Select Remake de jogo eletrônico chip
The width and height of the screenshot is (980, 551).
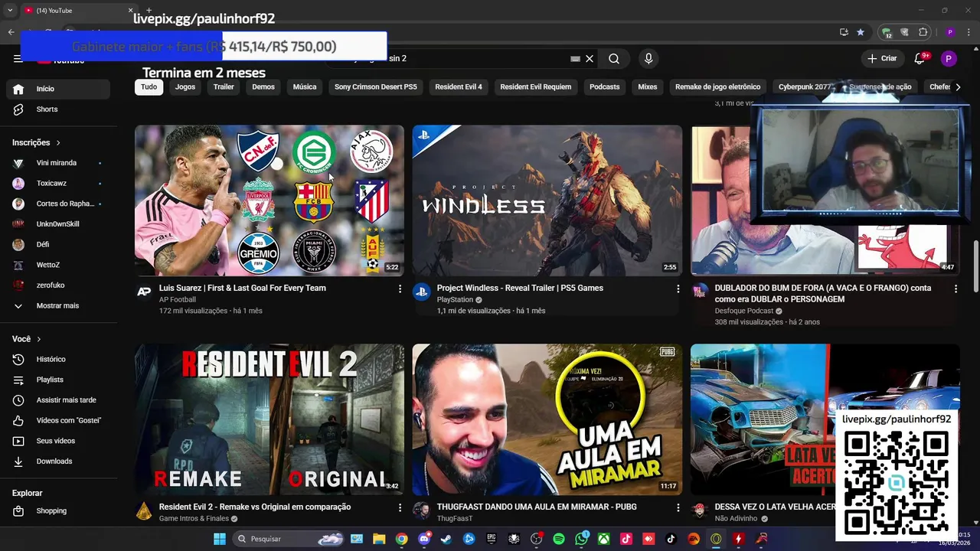point(718,87)
